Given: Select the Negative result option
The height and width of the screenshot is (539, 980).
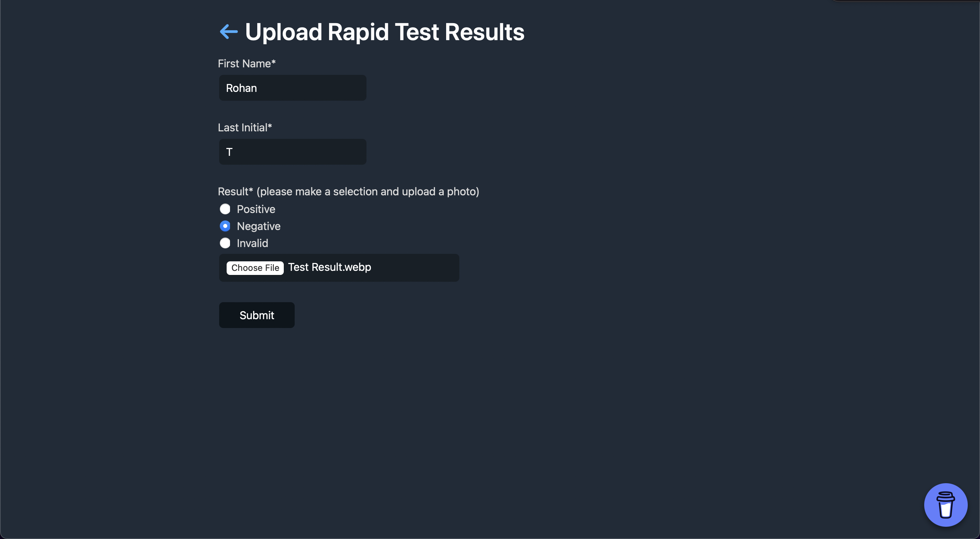Looking at the screenshot, I should tap(225, 226).
